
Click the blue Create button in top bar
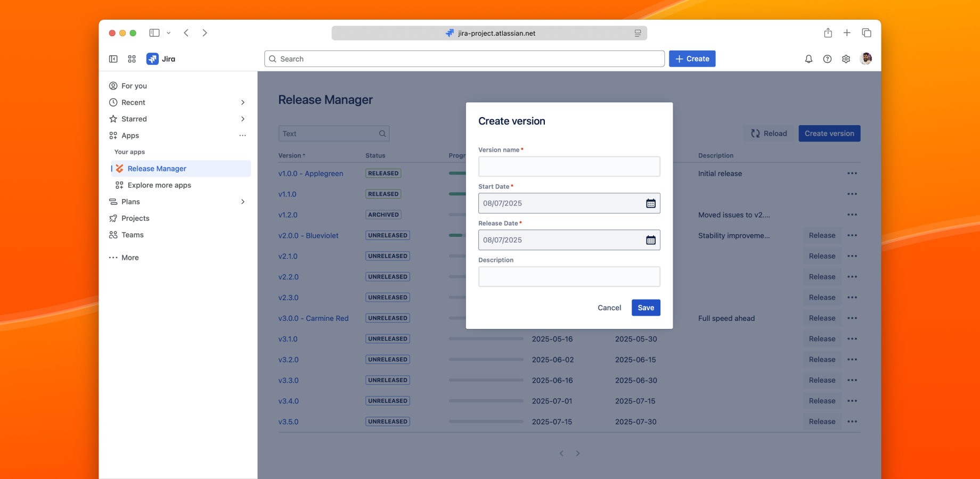[692, 59]
